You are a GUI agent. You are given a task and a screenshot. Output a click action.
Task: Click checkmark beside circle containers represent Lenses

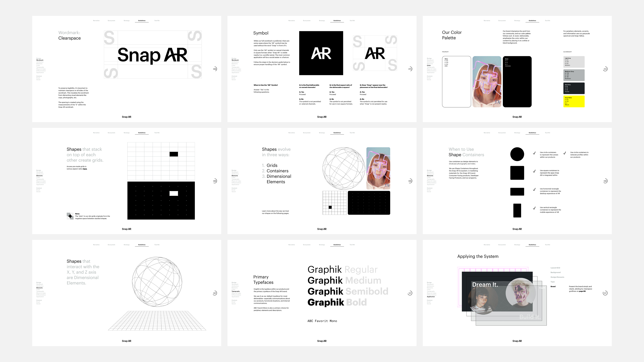[534, 153]
